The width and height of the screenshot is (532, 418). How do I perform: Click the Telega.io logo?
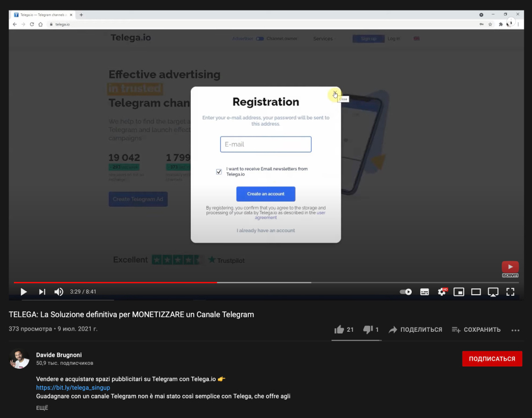click(x=131, y=38)
